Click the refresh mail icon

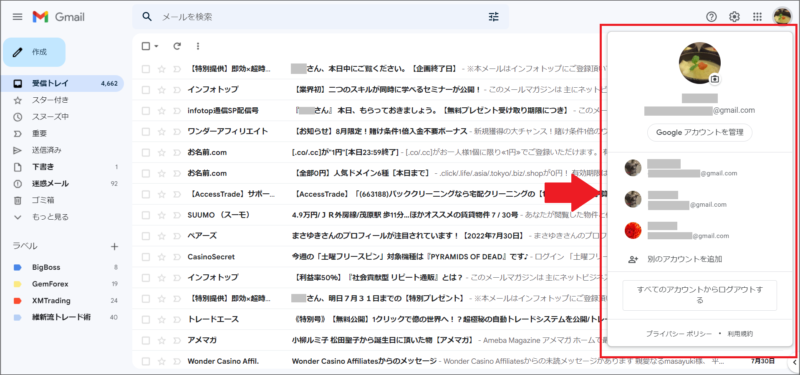(177, 46)
